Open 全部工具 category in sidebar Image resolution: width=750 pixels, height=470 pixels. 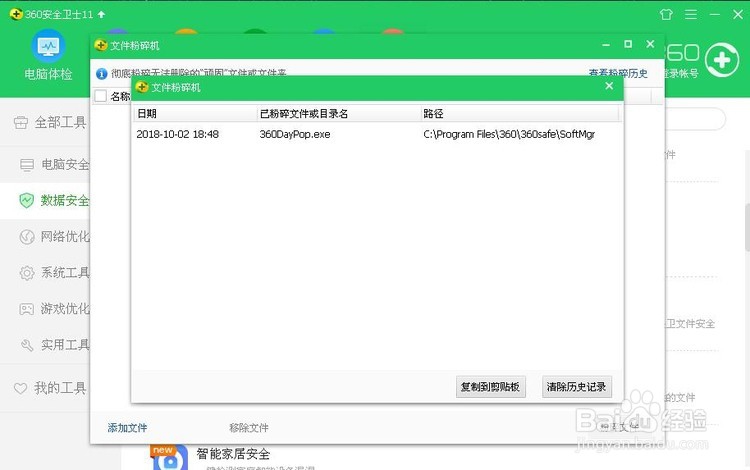click(50, 123)
